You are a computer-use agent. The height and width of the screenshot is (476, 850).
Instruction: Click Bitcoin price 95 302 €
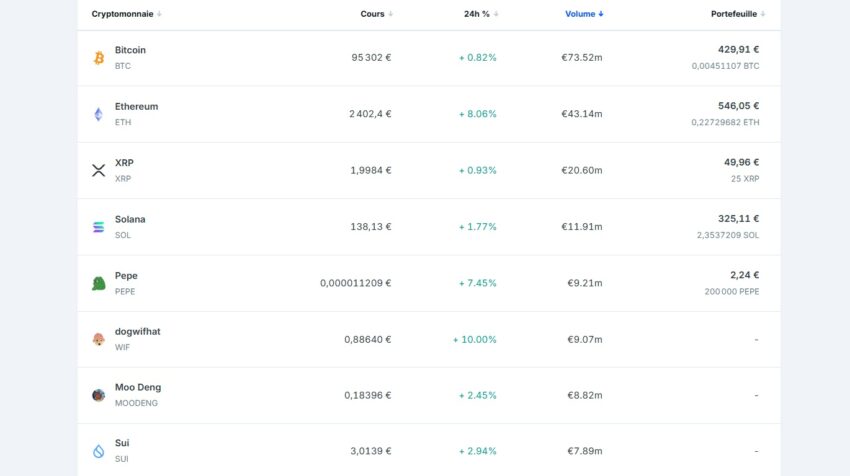coord(371,57)
